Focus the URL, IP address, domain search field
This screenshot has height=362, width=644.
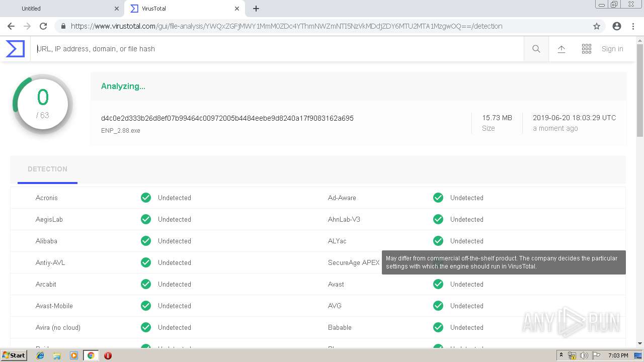pos(277,49)
